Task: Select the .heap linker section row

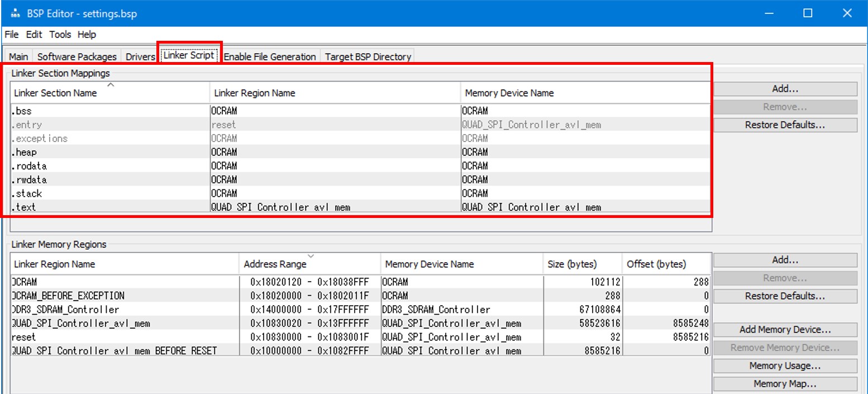Action: pyautogui.click(x=109, y=152)
